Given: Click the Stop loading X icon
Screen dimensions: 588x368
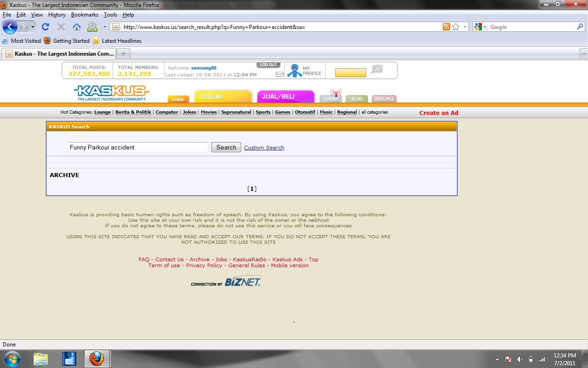Looking at the screenshot, I should coord(61,27).
